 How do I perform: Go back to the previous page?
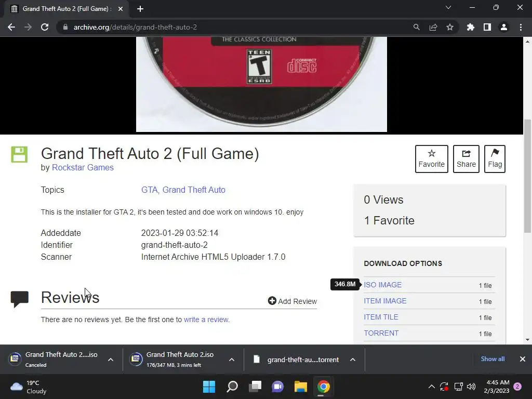click(11, 27)
